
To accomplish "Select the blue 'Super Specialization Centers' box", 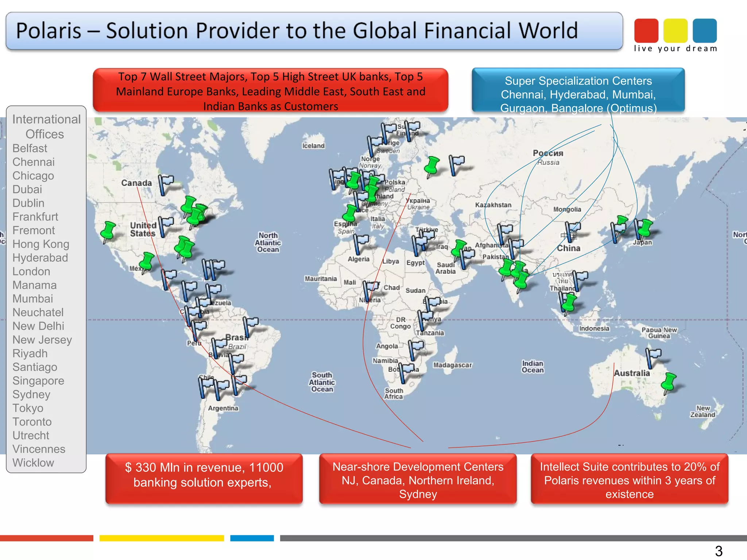I will point(578,90).
